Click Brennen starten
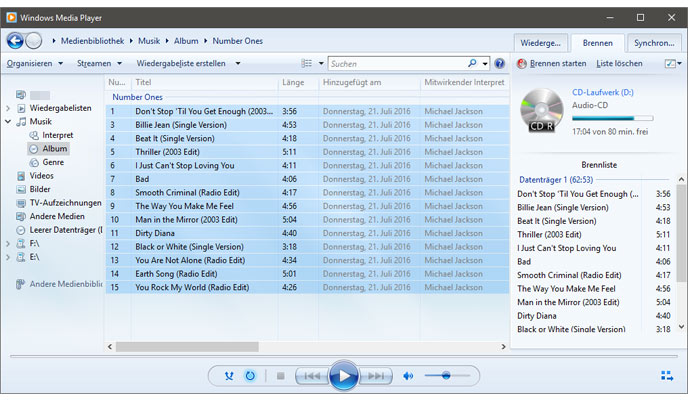688x400 pixels. click(x=558, y=64)
